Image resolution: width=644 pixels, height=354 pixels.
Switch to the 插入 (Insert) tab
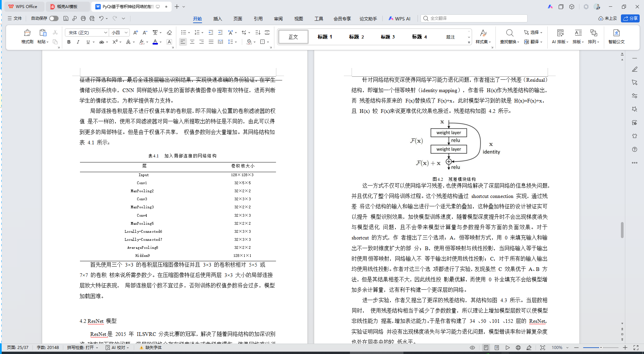[x=218, y=19]
